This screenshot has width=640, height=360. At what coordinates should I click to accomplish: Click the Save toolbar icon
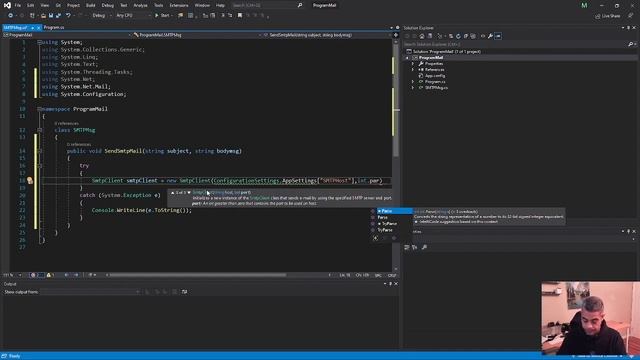(51, 16)
